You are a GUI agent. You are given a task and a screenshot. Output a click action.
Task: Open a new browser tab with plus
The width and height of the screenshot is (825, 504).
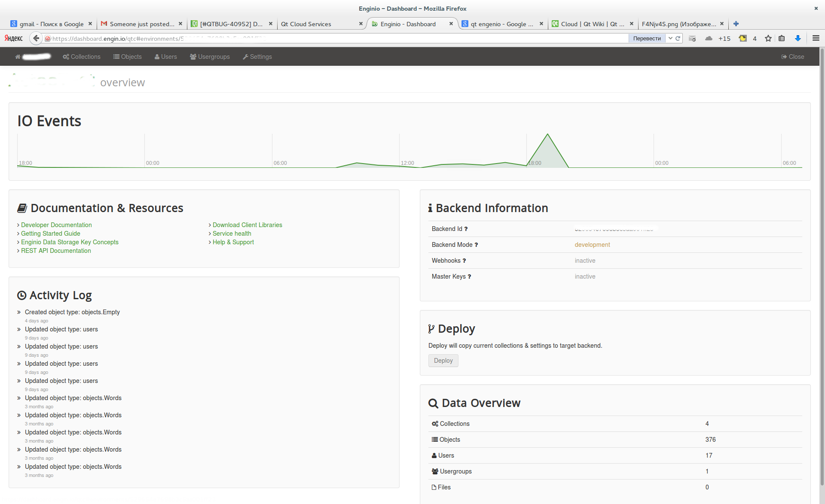tap(736, 24)
